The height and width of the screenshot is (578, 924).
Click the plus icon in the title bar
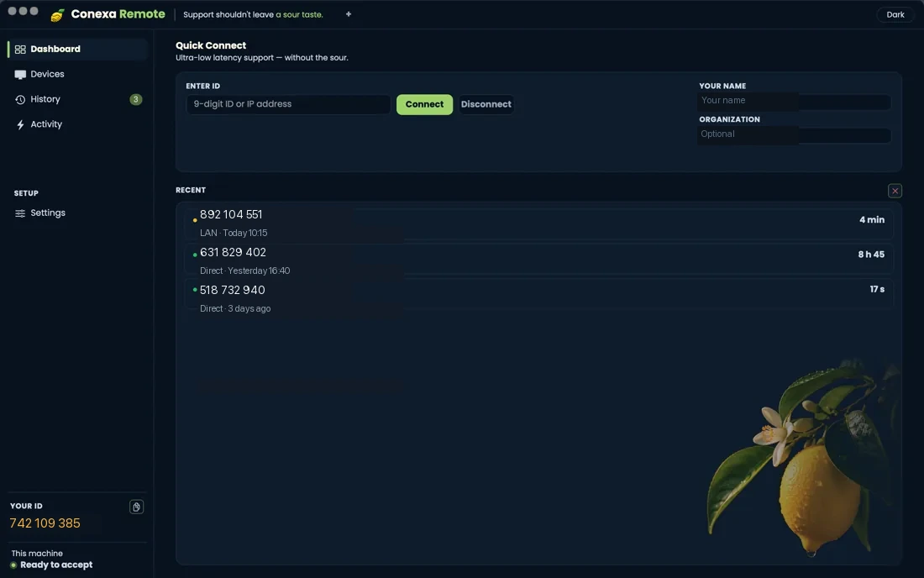(349, 14)
